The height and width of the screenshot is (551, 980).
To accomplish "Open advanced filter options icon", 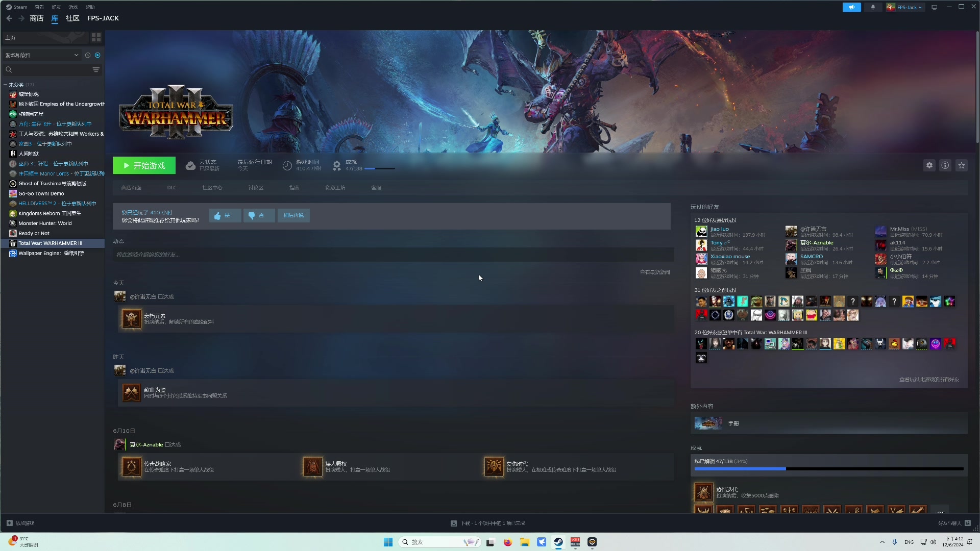I will 96,69.
